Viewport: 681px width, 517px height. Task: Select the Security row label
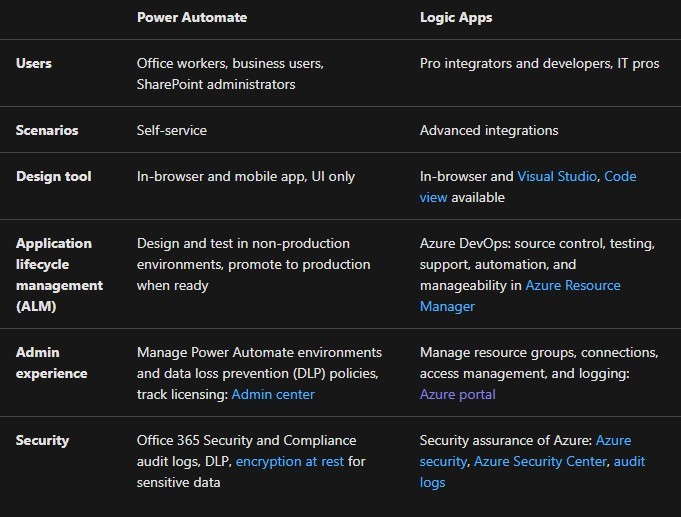coord(43,441)
